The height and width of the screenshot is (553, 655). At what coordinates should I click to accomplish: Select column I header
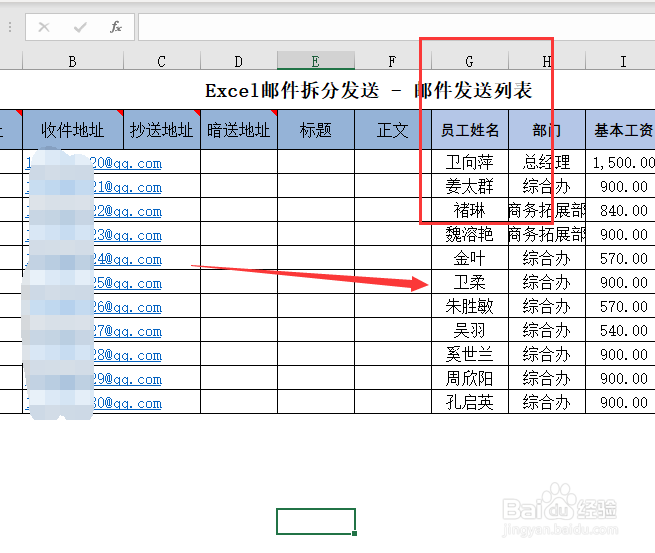[623, 61]
